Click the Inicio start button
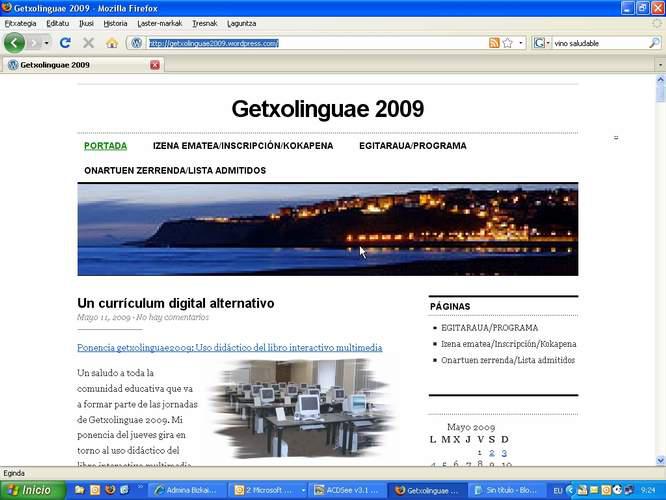This screenshot has width=666, height=500. [x=33, y=490]
